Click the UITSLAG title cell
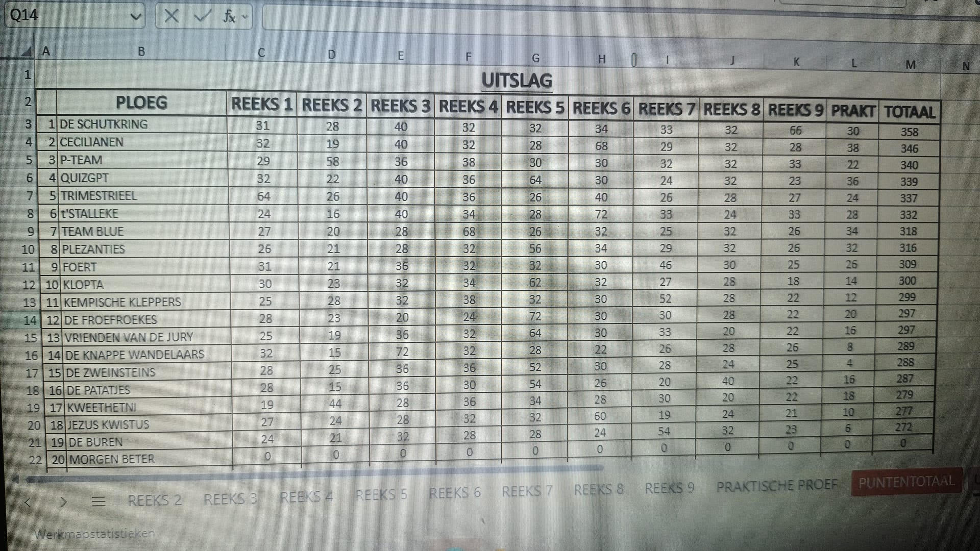This screenshot has height=551, width=980. tap(517, 81)
